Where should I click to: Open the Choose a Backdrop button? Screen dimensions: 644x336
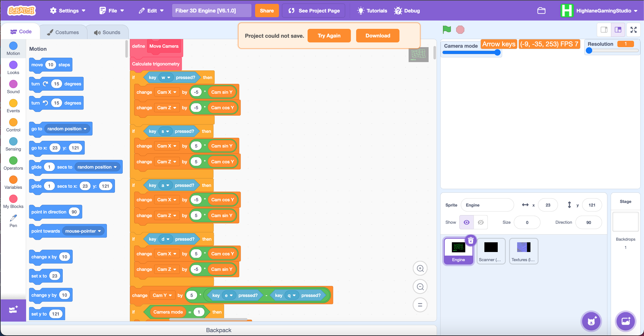626,321
